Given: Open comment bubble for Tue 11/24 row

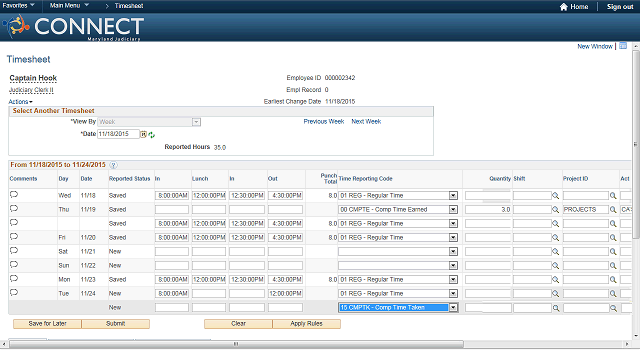Looking at the screenshot, I should [x=14, y=293].
